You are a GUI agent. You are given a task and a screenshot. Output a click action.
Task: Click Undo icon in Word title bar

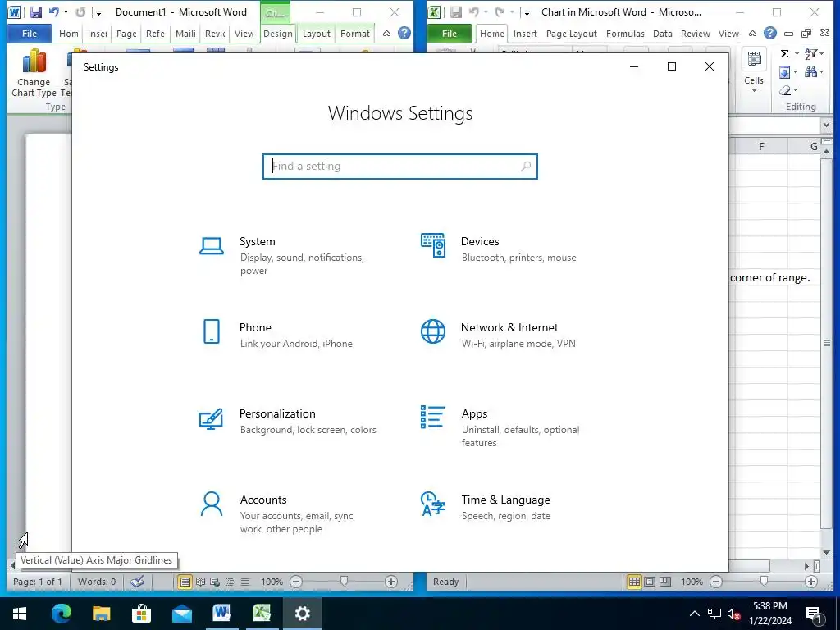[x=53, y=11]
